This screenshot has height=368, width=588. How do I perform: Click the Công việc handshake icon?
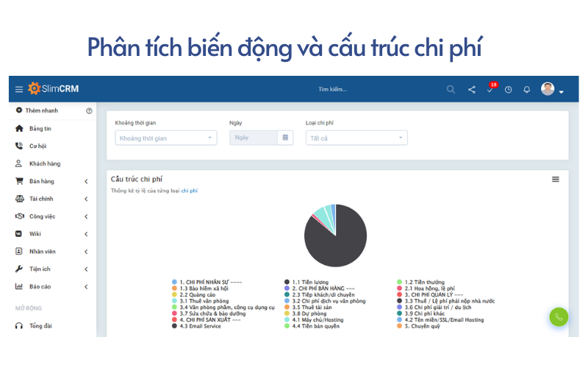coord(20,216)
